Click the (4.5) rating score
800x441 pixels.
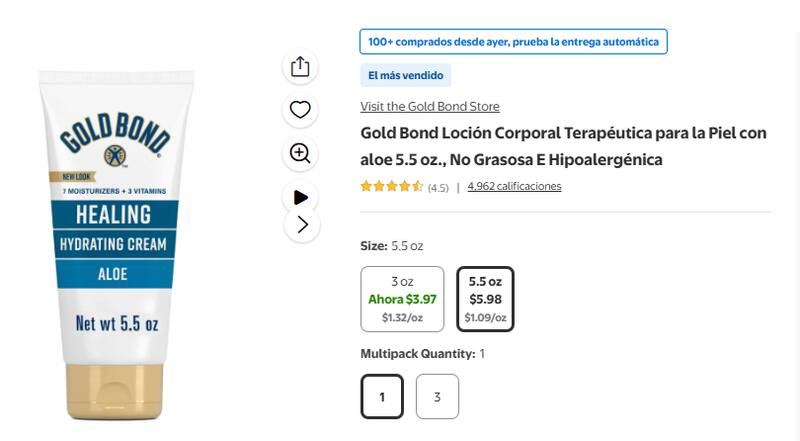point(438,187)
